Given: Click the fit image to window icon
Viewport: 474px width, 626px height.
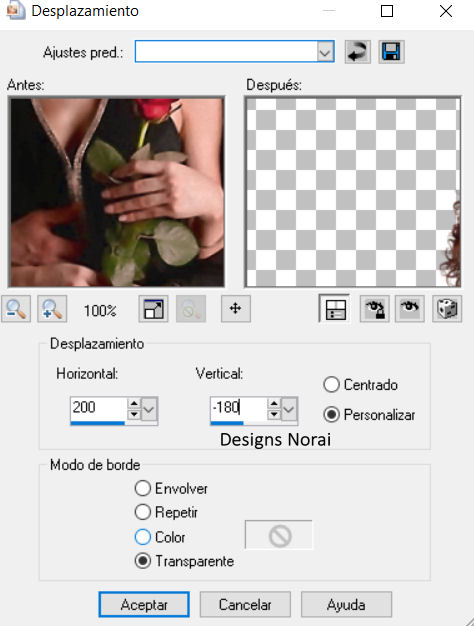Looking at the screenshot, I should pos(153,309).
